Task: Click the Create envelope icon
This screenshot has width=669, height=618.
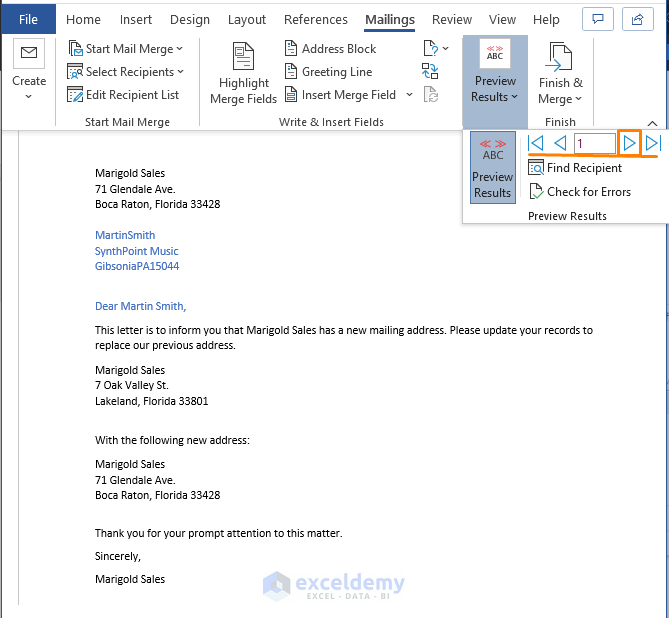Action: coord(29,53)
